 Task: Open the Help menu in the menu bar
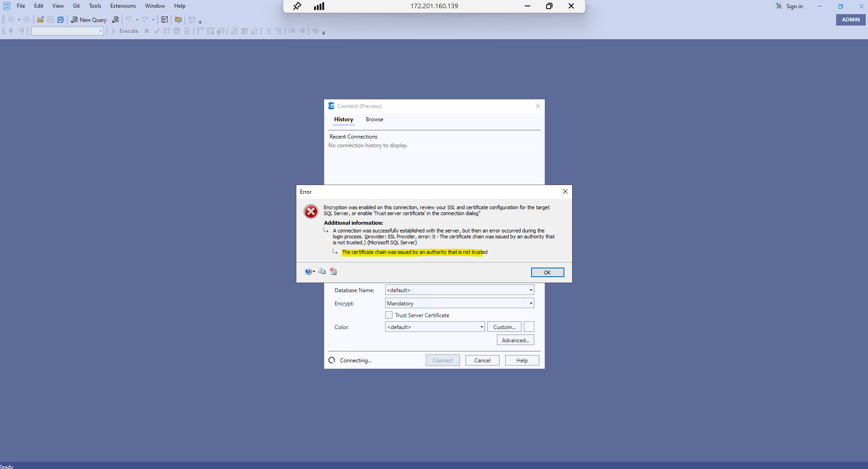coord(180,6)
